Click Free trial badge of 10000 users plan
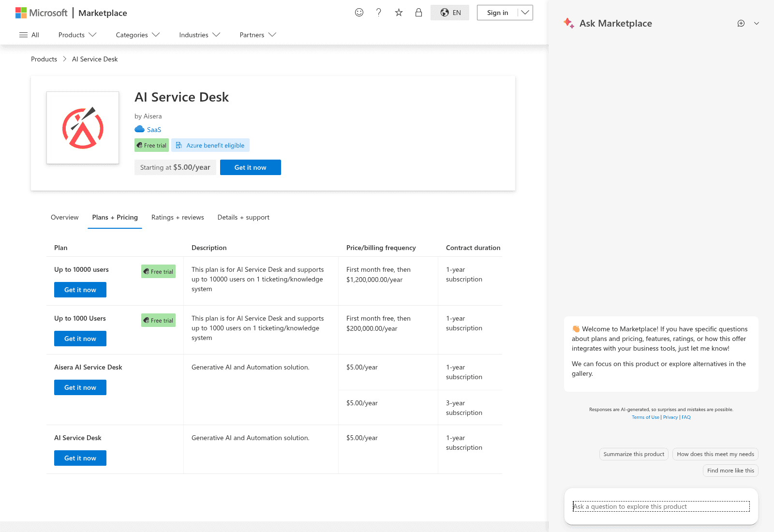The height and width of the screenshot is (532, 774). 158,271
